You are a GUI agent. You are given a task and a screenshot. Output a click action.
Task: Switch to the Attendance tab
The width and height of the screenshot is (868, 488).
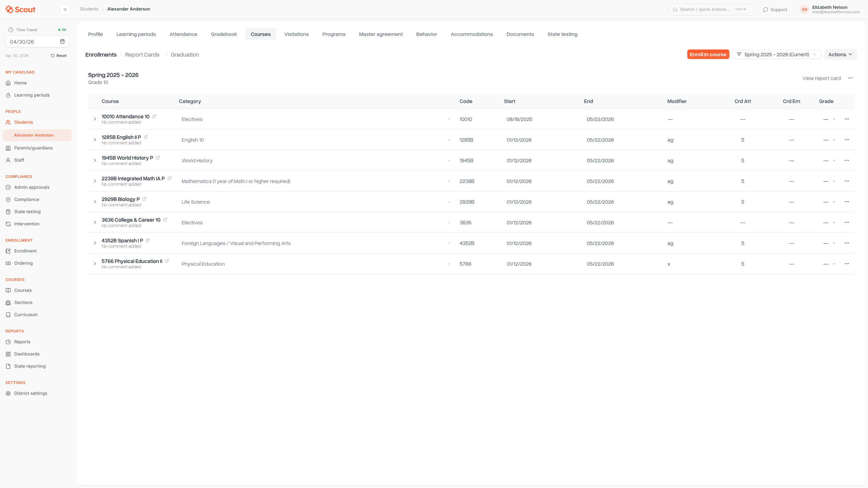pyautogui.click(x=183, y=34)
